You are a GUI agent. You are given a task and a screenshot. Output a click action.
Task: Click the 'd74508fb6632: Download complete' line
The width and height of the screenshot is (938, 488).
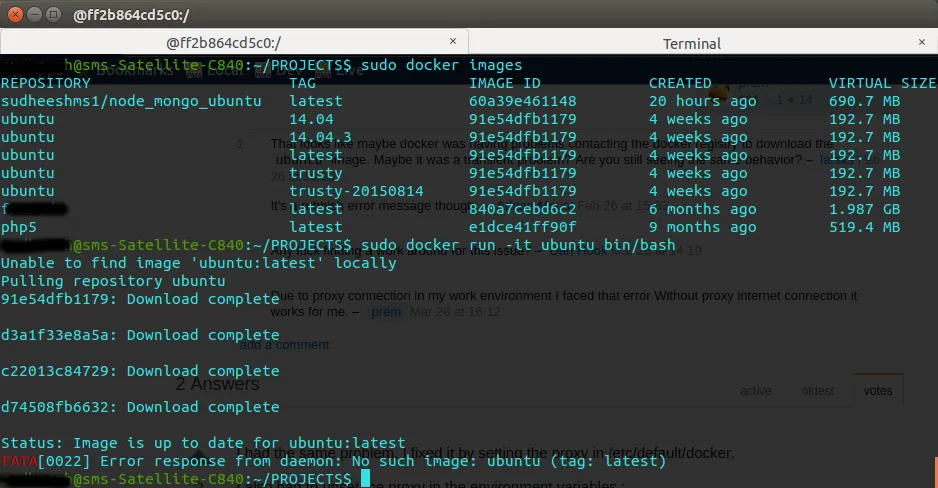140,407
